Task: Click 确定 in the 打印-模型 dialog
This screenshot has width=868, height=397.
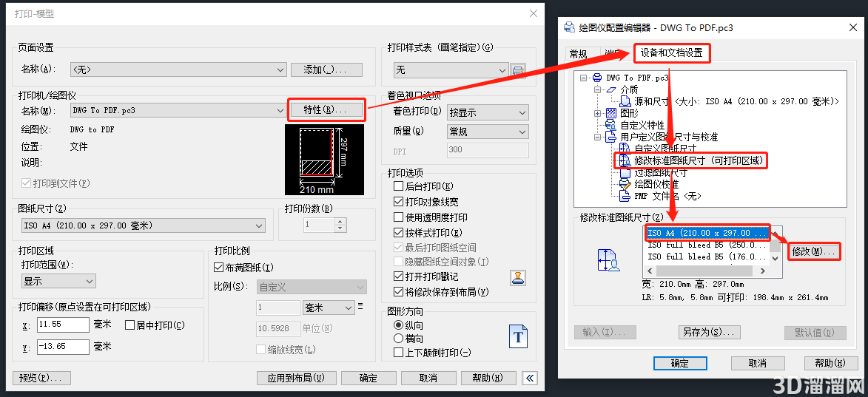Action: coord(368,379)
